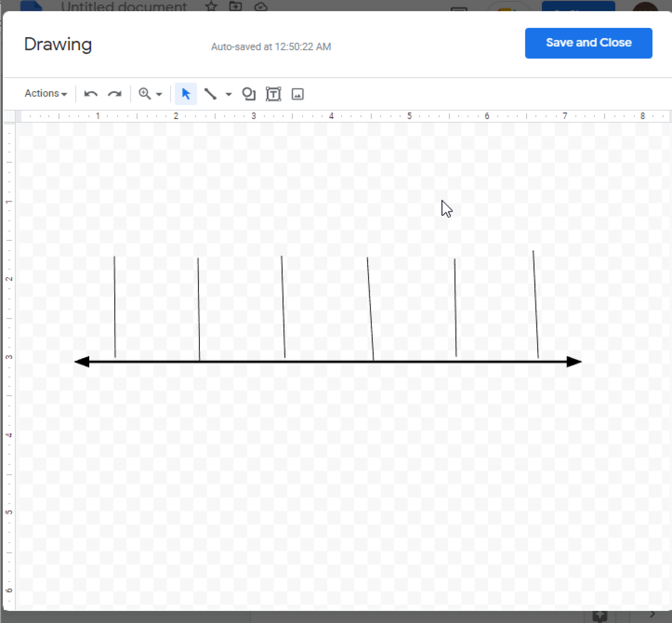Click auto-saved timestamp label

tap(271, 47)
